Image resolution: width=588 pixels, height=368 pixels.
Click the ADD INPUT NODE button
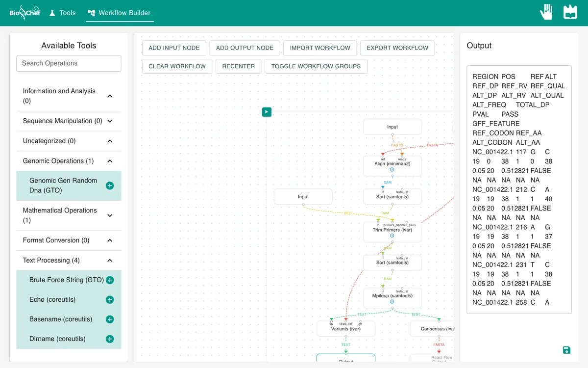click(174, 48)
